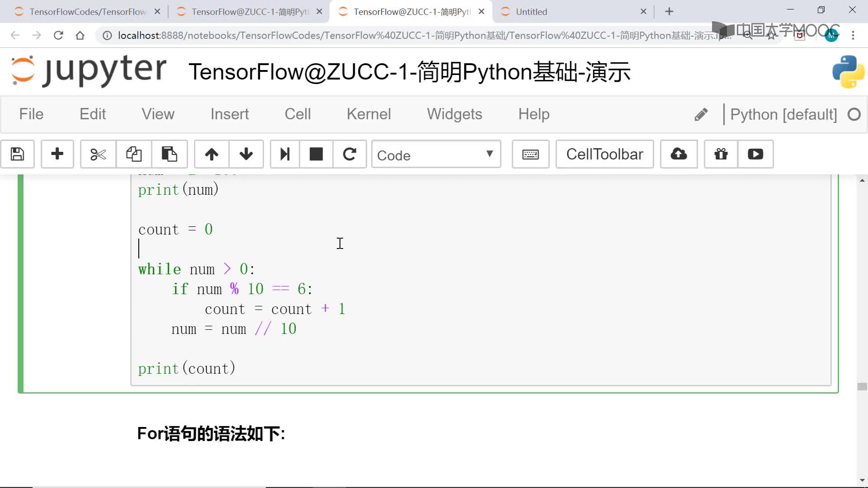Click the Jupyter logo home link
The height and width of the screenshot is (488, 868).
pyautogui.click(x=90, y=71)
